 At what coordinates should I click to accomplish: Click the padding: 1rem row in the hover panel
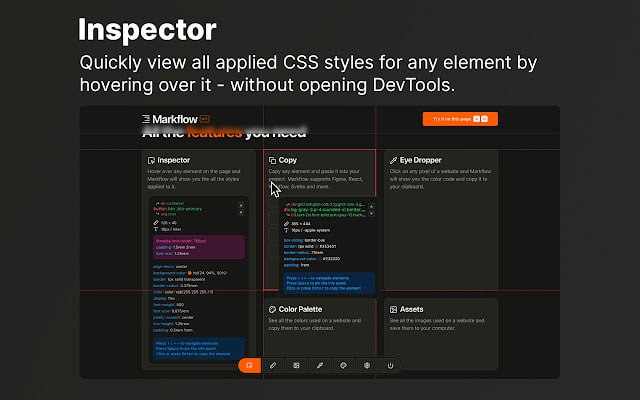tap(296, 265)
